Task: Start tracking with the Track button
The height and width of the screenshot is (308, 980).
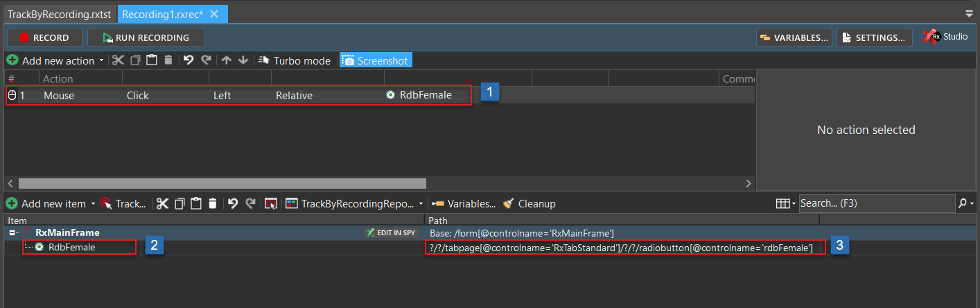Action: pyautogui.click(x=123, y=203)
